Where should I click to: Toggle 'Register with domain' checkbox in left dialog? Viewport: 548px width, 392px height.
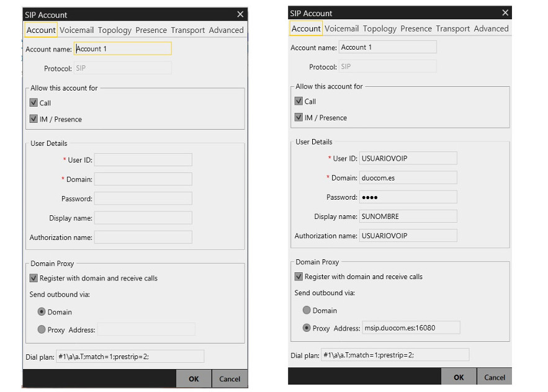34,278
